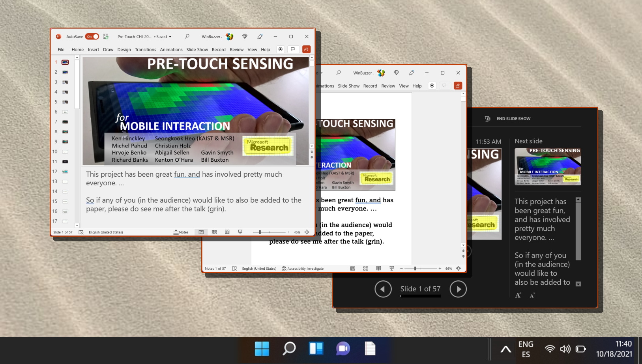Screen dimensions: 642x364
Task: Click zoom out minus in front window
Action: pyautogui.click(x=250, y=232)
